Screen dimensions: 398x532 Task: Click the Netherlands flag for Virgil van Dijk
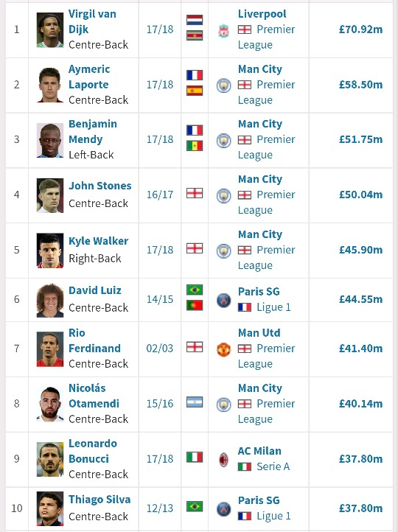pyautogui.click(x=195, y=20)
